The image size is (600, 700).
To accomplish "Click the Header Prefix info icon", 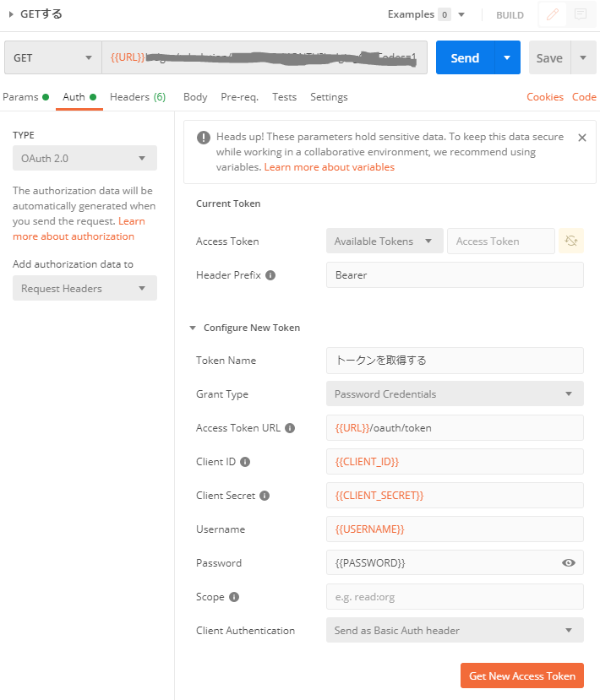I will pos(270,275).
